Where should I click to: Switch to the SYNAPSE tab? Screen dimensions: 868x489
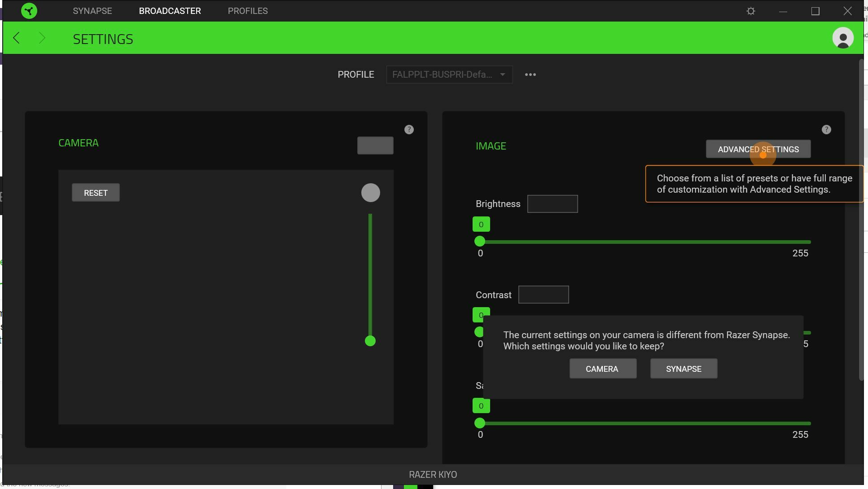pyautogui.click(x=92, y=11)
